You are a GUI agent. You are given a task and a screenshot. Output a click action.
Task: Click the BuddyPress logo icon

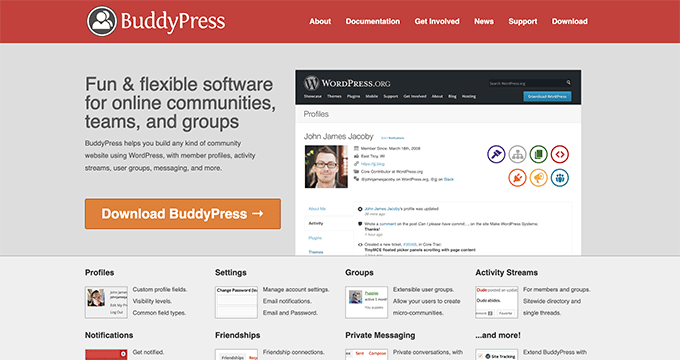pos(102,21)
